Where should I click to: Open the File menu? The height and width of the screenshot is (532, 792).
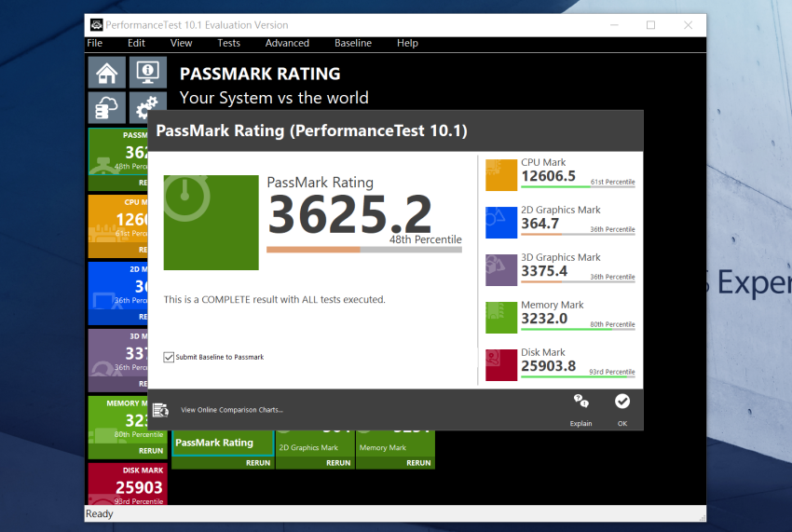click(95, 43)
